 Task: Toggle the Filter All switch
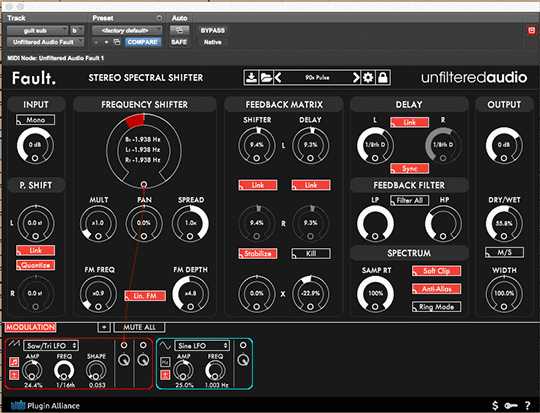[x=409, y=200]
